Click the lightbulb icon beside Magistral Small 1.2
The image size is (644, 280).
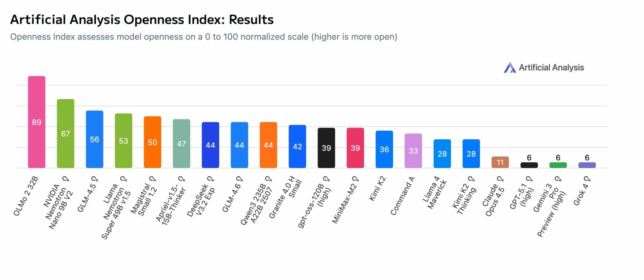153,179
